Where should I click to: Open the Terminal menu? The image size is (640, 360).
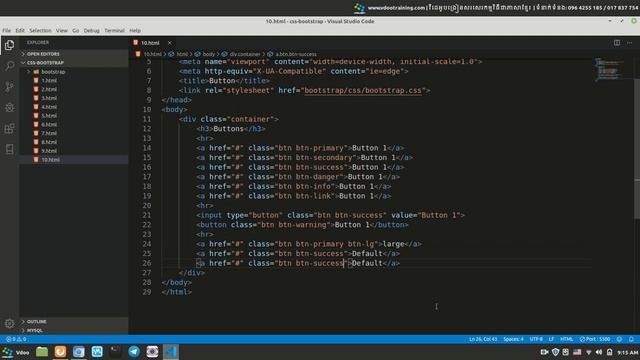pos(114,31)
